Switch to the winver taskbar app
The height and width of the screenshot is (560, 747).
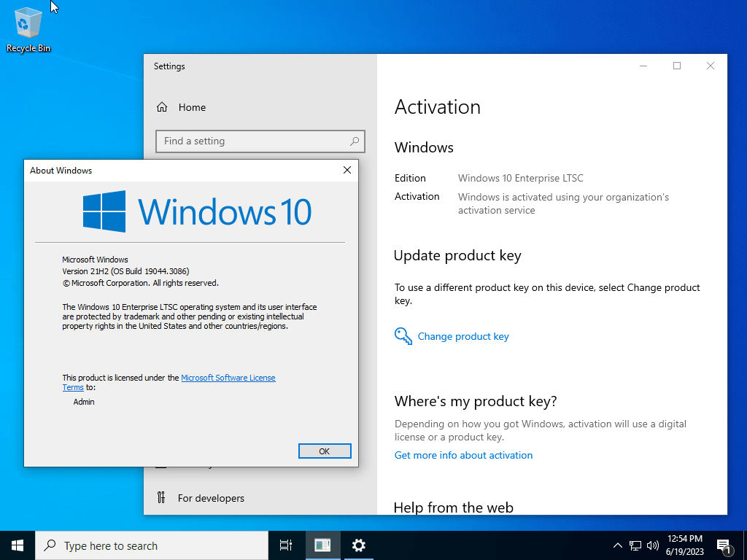click(x=322, y=545)
